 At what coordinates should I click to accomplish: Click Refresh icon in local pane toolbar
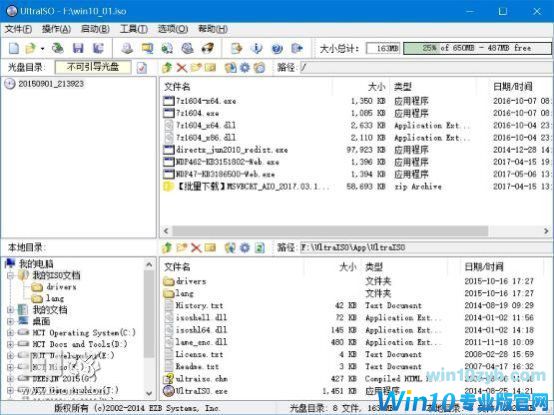pos(260,247)
